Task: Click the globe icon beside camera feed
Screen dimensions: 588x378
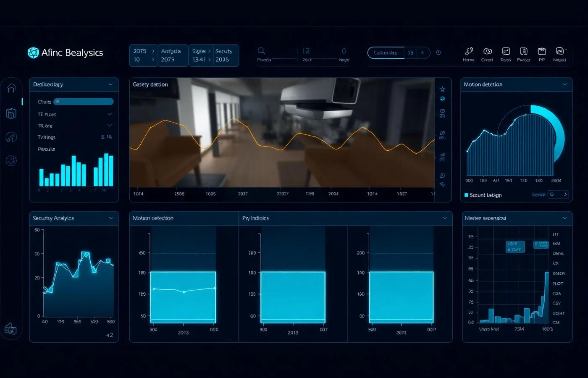Action: pyautogui.click(x=442, y=99)
